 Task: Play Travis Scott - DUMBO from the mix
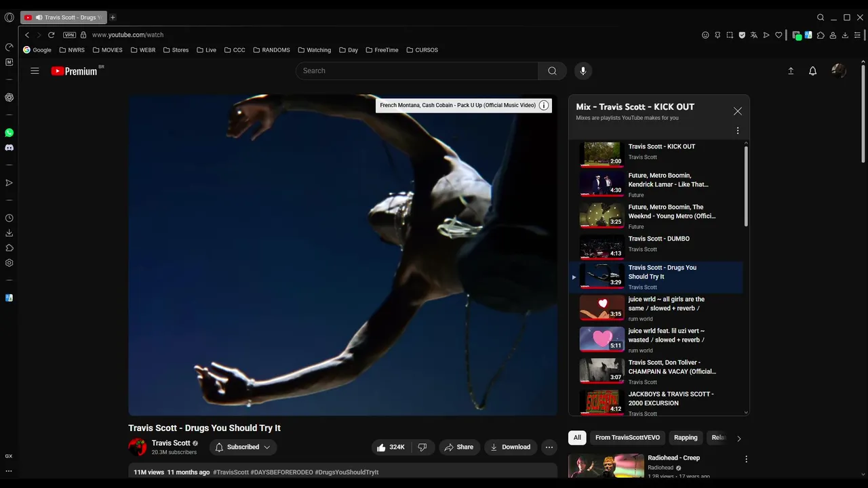coord(655,246)
